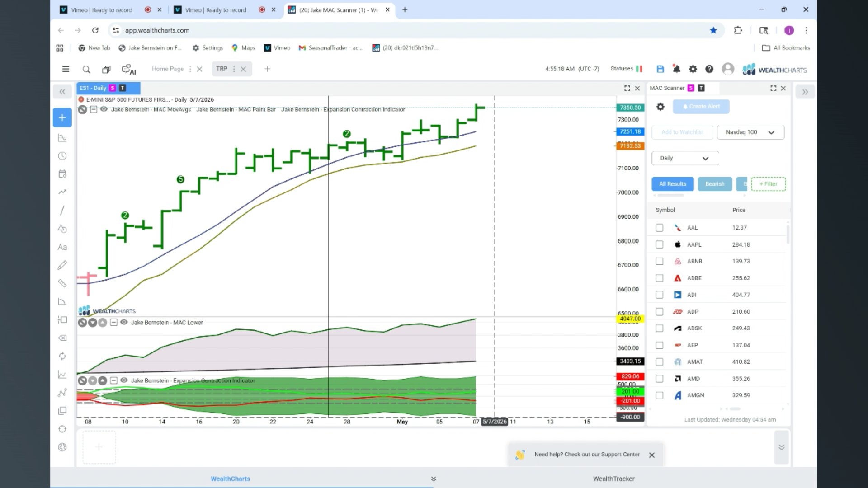Image resolution: width=868 pixels, height=488 pixels.
Task: Toggle visibility eye for MAC Lower indicator
Action: pyautogui.click(x=124, y=322)
